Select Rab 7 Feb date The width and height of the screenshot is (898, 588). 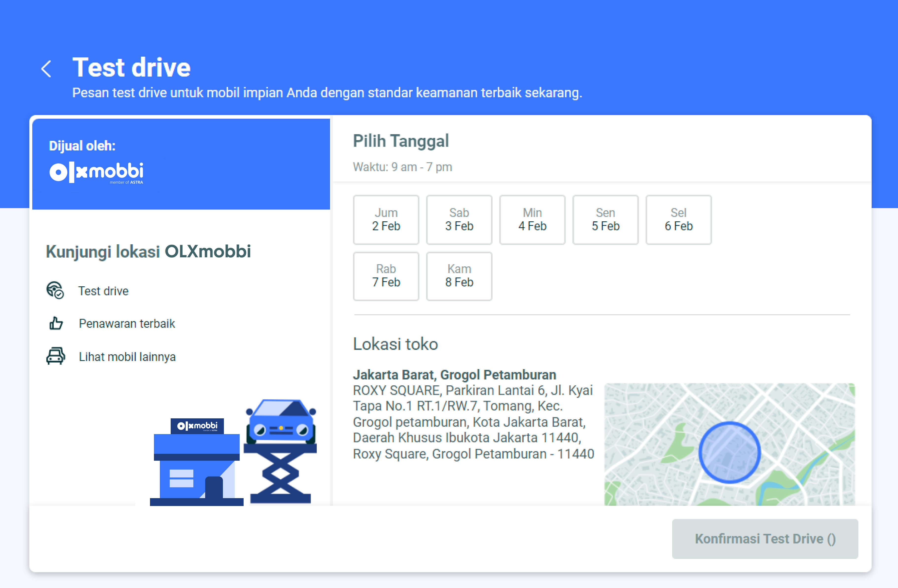[386, 276]
